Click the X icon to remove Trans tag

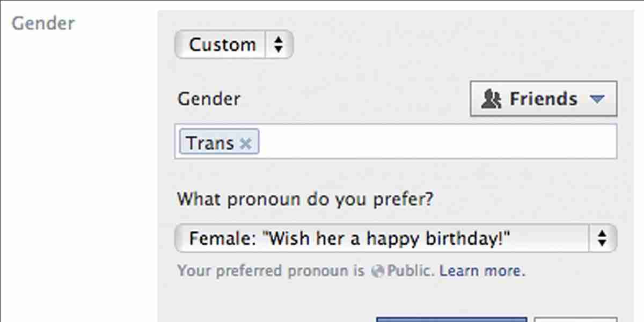[x=246, y=143]
